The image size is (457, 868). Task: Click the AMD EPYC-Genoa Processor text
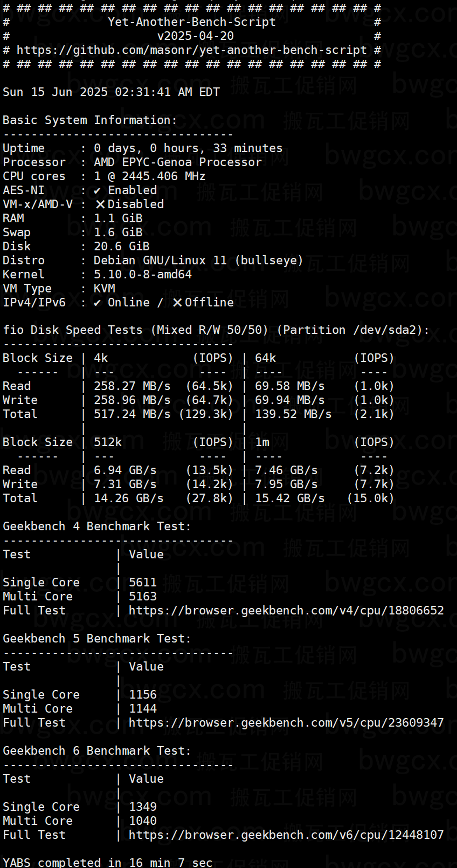[x=178, y=162]
